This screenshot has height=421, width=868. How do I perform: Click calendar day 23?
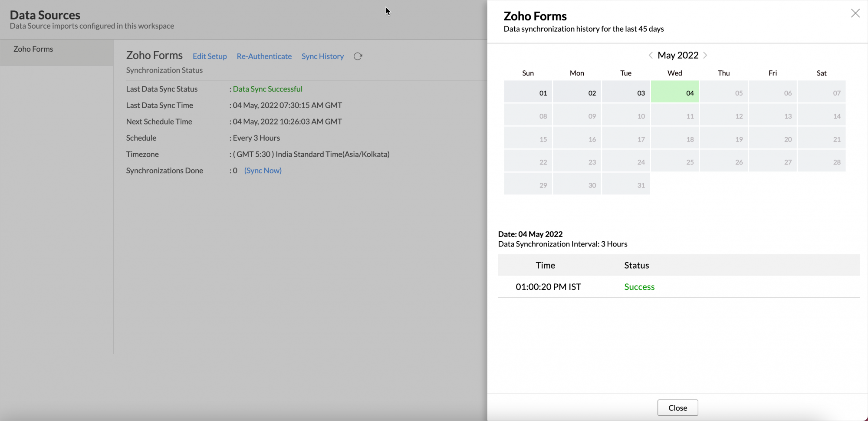point(577,161)
